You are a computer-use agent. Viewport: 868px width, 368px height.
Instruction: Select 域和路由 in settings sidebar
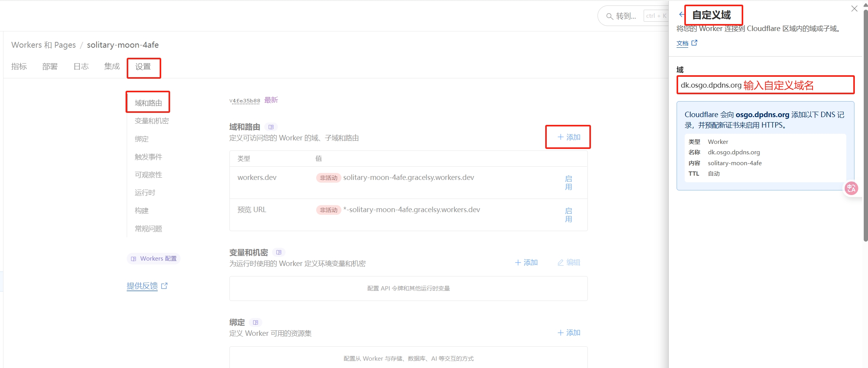pos(148,103)
